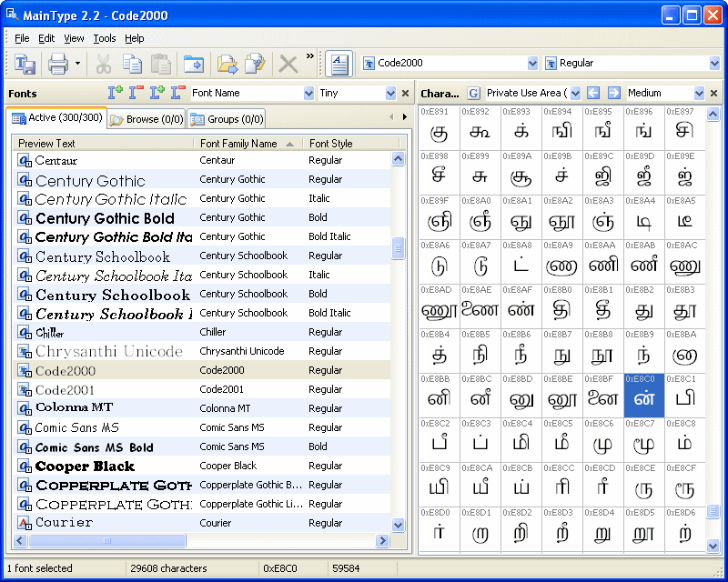Open the Code2000 font selector dropdown
This screenshot has width=728, height=582.
[532, 63]
